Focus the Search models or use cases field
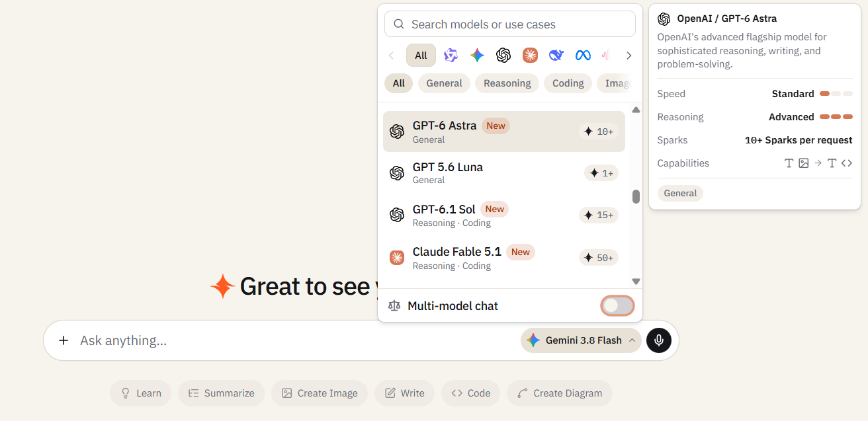 [510, 24]
